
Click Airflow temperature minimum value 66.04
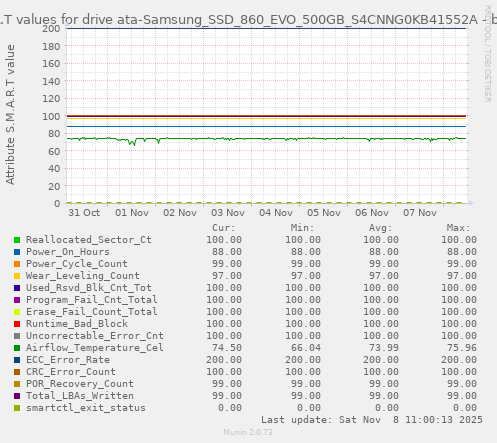tap(306, 348)
